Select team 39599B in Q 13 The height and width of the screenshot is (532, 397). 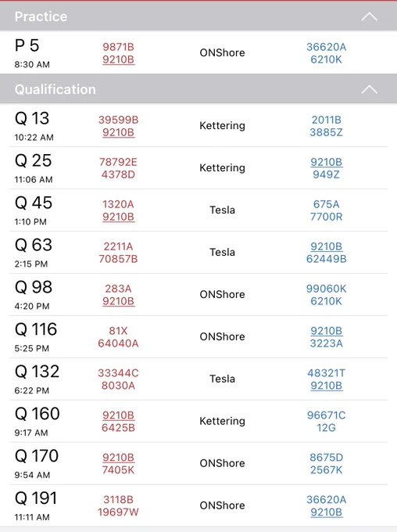[x=118, y=120]
